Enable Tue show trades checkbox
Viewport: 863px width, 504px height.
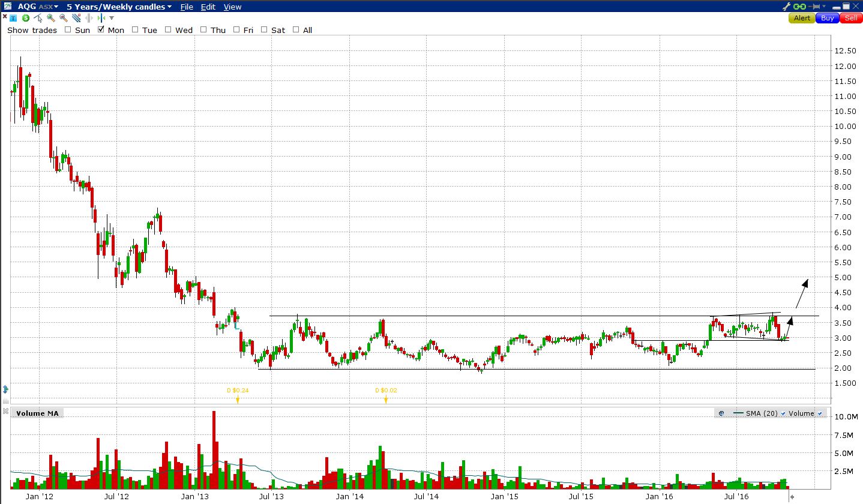135,29
